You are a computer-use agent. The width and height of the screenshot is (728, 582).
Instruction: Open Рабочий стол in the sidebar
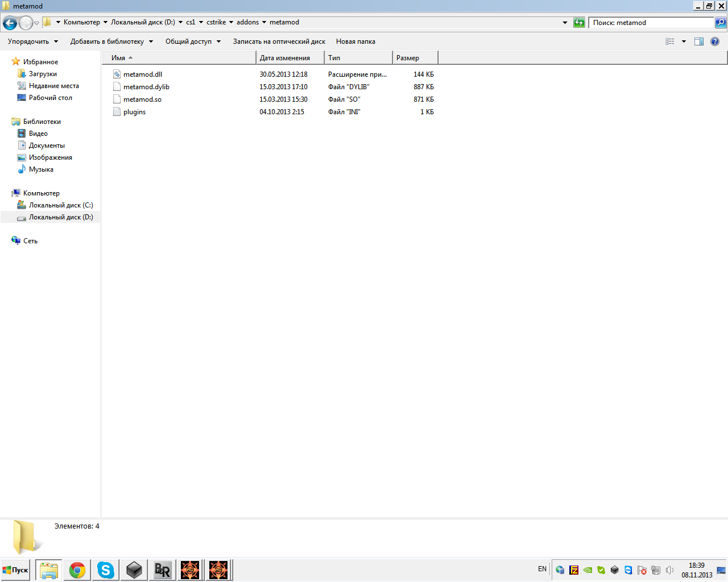51,98
